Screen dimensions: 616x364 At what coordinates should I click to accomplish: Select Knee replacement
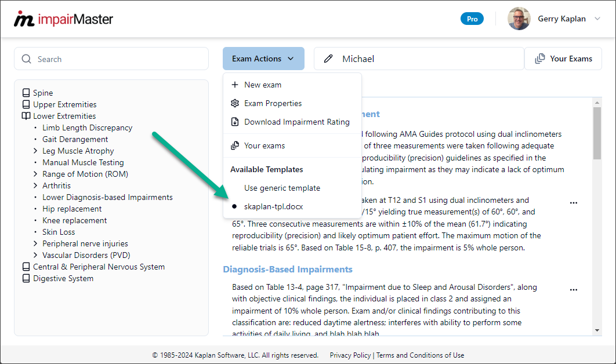[x=75, y=220]
